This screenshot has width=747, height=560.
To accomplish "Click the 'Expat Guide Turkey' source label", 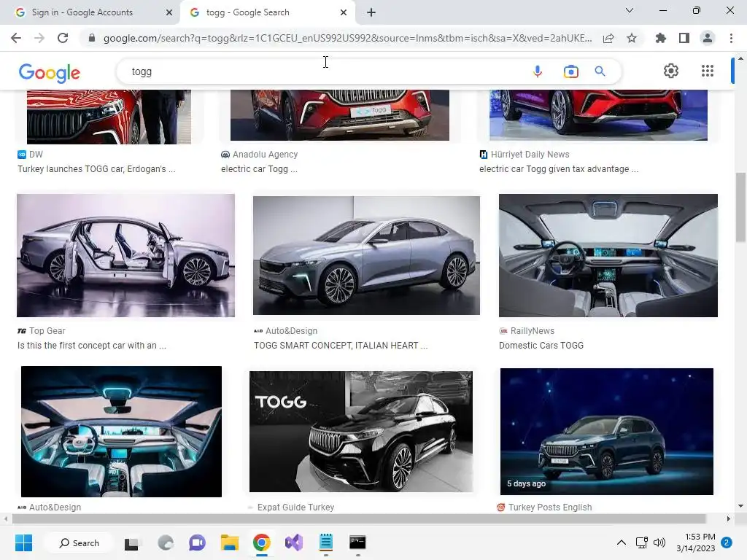I will (x=296, y=507).
